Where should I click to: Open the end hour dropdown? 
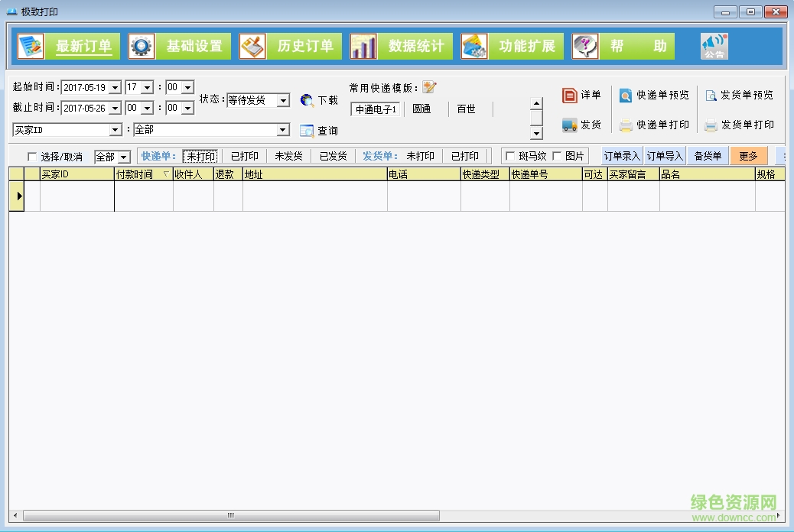[148, 108]
